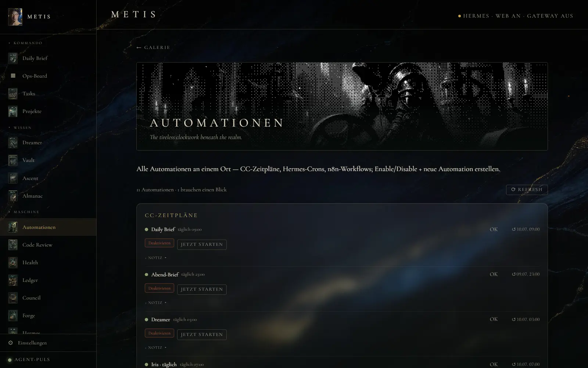The image size is (588, 368).
Task: Click Abend-Brief last-run clock icon
Action: click(x=514, y=274)
